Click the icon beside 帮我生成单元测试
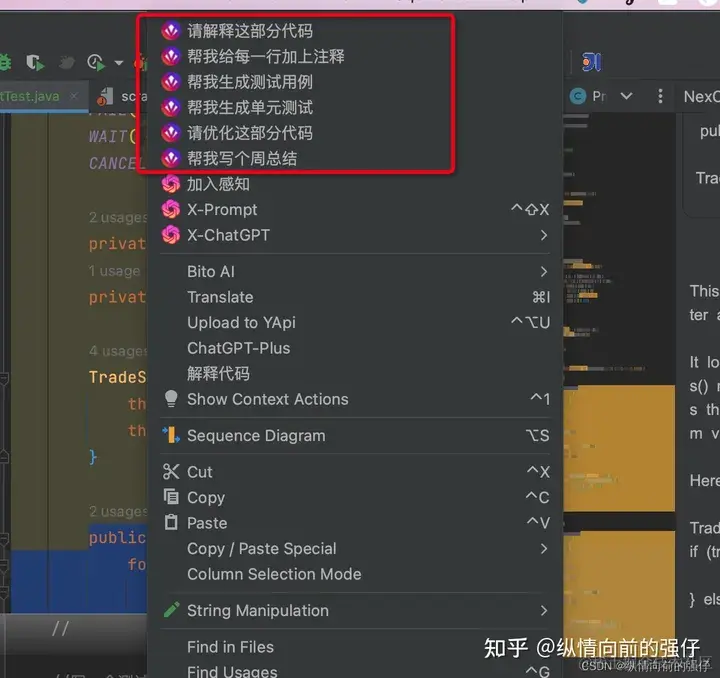Viewport: 720px width, 678px height. pos(171,107)
